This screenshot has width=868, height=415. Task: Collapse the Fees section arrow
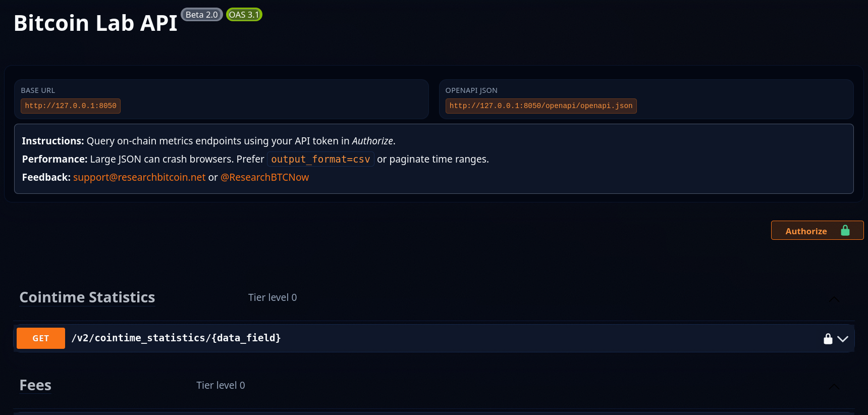point(834,387)
